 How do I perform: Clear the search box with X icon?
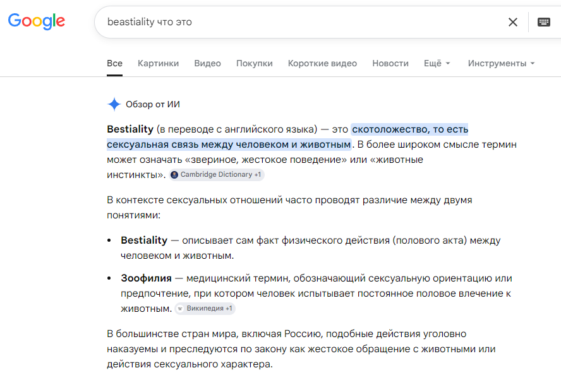click(513, 22)
